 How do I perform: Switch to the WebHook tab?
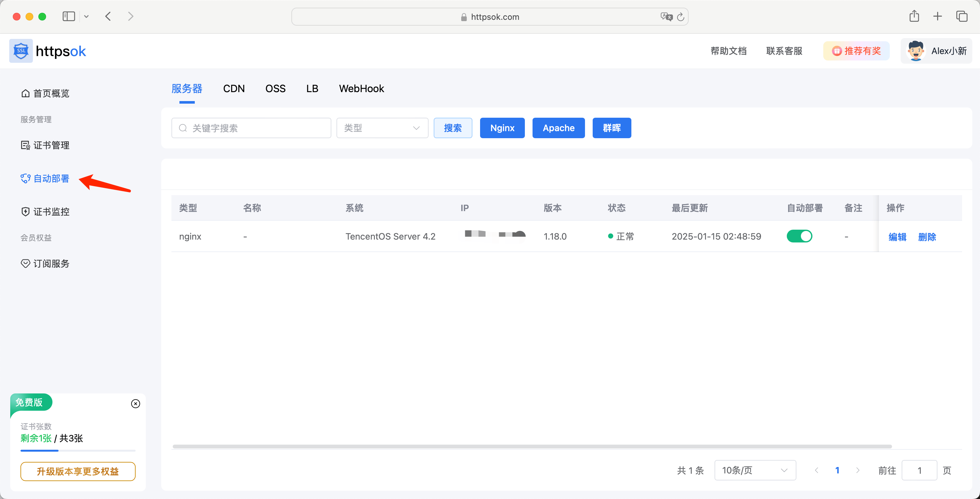pyautogui.click(x=361, y=89)
